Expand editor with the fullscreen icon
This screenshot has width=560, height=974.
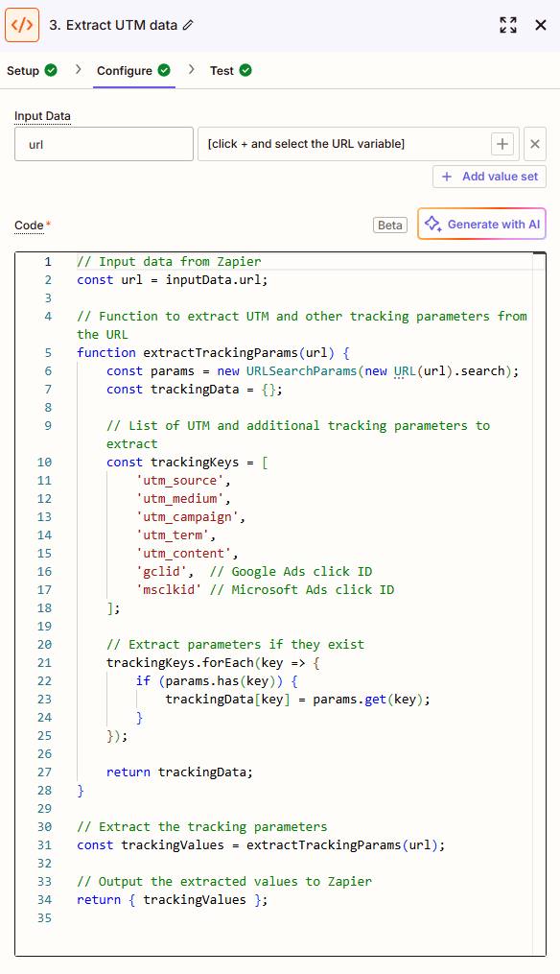pos(508,25)
